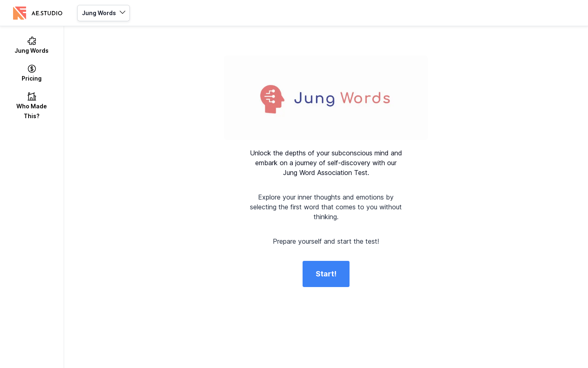Select the Jung Words wordmark in the banner
The image size is (588, 368).
pyautogui.click(x=342, y=98)
